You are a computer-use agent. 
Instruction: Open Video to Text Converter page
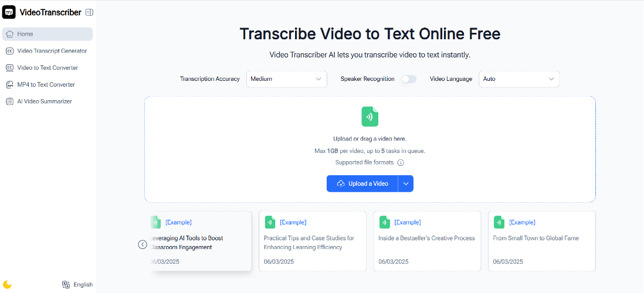tap(48, 68)
